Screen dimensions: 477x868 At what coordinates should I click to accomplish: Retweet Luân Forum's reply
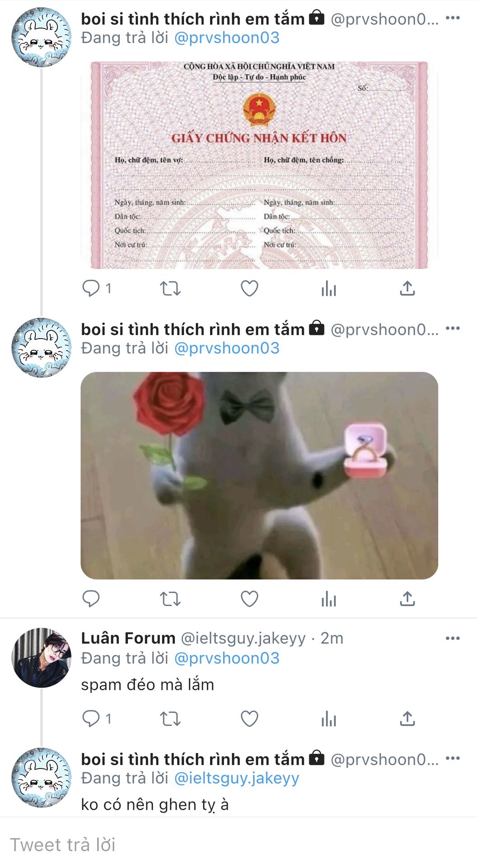[170, 718]
